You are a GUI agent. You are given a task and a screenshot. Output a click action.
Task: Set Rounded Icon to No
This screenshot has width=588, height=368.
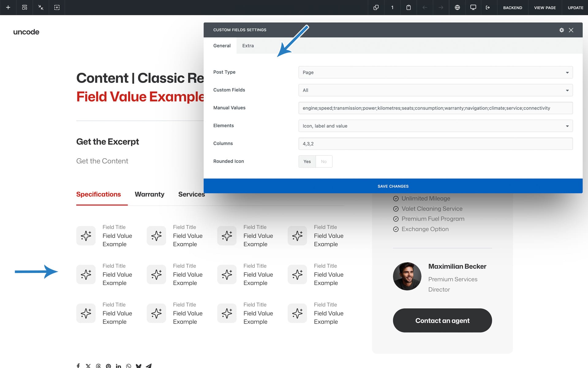324,162
